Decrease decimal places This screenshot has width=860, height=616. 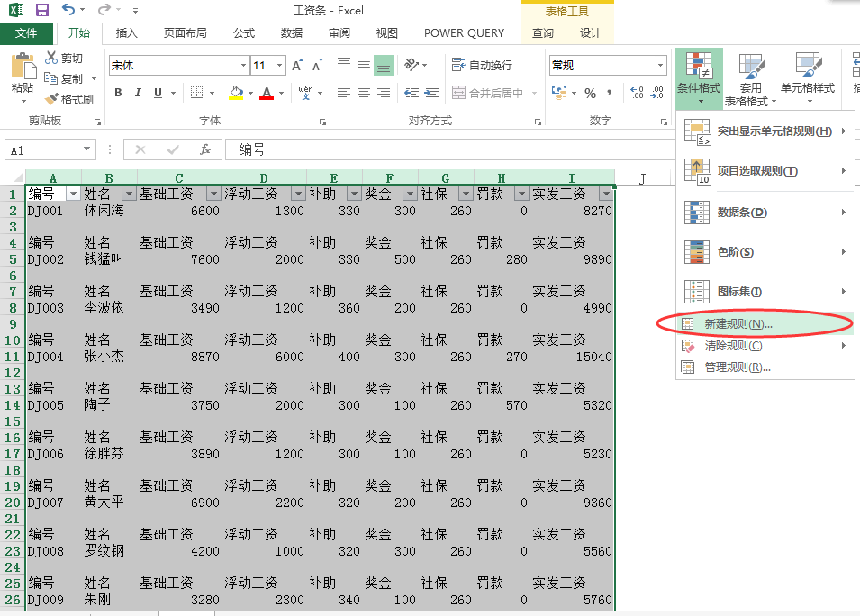[x=657, y=93]
